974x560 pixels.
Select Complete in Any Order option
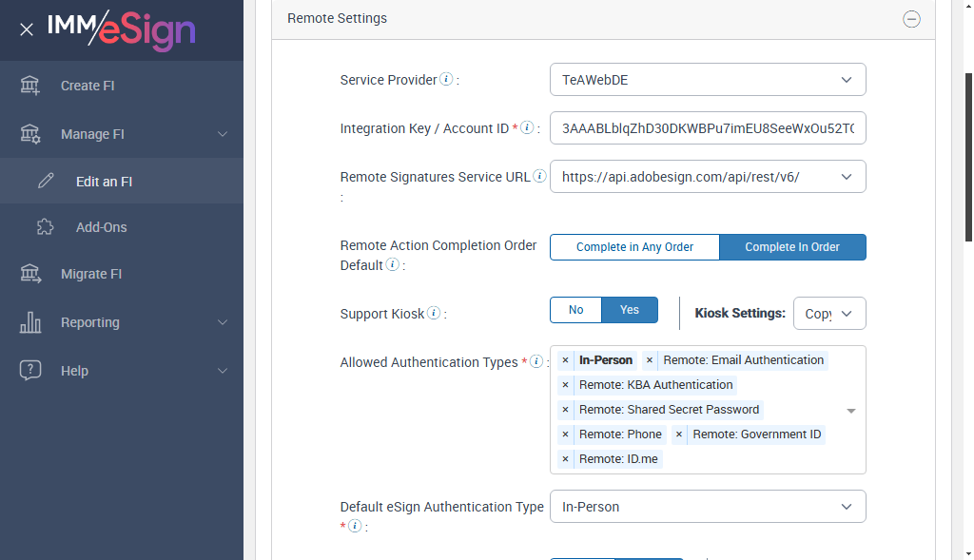pyautogui.click(x=634, y=247)
